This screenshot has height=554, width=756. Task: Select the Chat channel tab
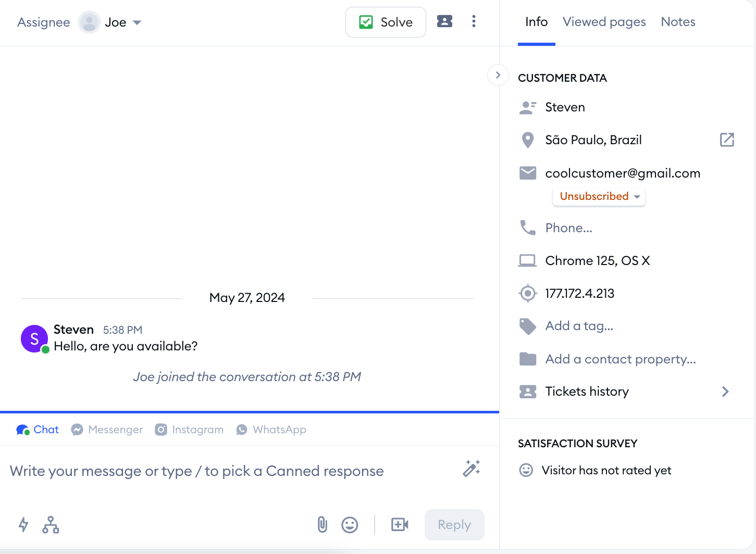38,430
